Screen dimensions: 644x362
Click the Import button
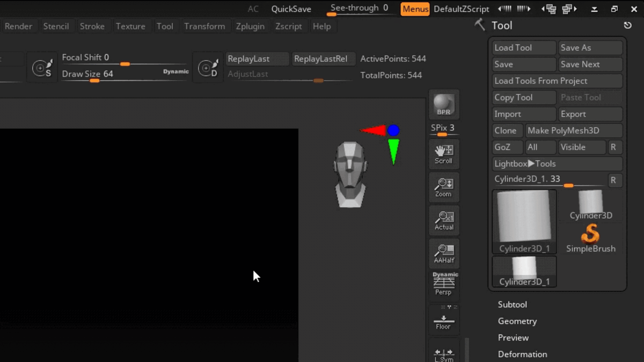pyautogui.click(x=524, y=114)
